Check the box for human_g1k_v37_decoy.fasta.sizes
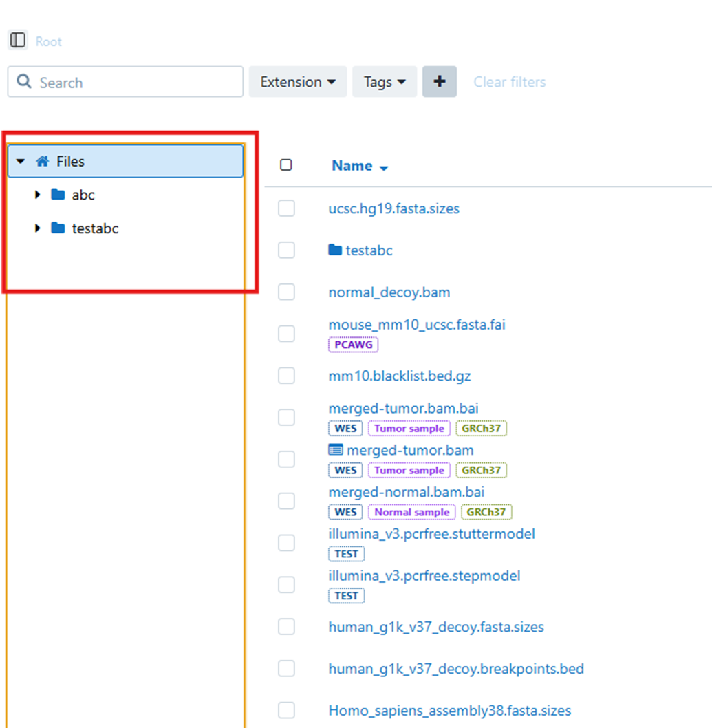The image size is (712, 728). point(286,626)
